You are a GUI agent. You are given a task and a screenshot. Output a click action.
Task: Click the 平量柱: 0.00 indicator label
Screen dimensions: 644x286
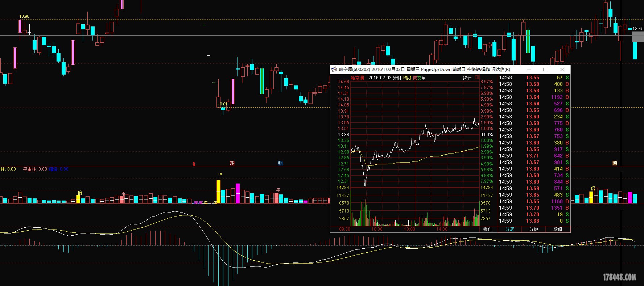[35, 169]
